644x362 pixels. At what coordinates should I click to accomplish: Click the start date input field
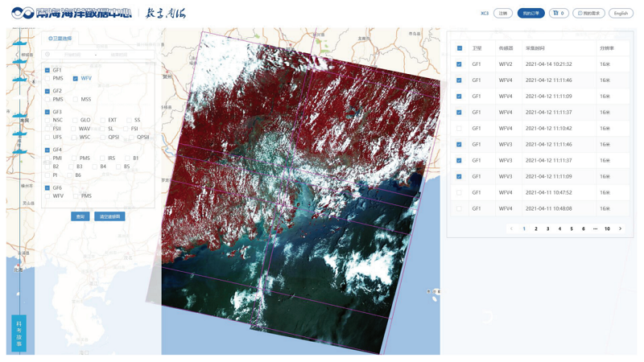point(72,55)
